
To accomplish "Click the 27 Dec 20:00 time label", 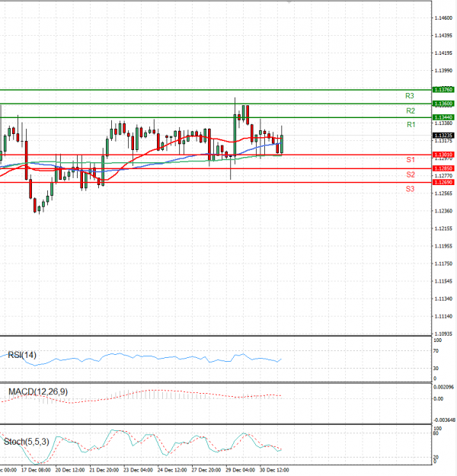I will click(206, 470).
